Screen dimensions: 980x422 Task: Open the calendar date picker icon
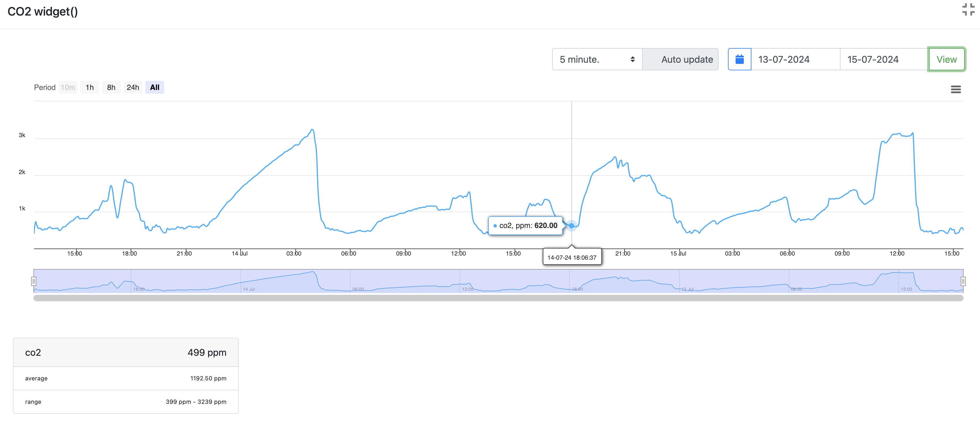pyautogui.click(x=739, y=59)
